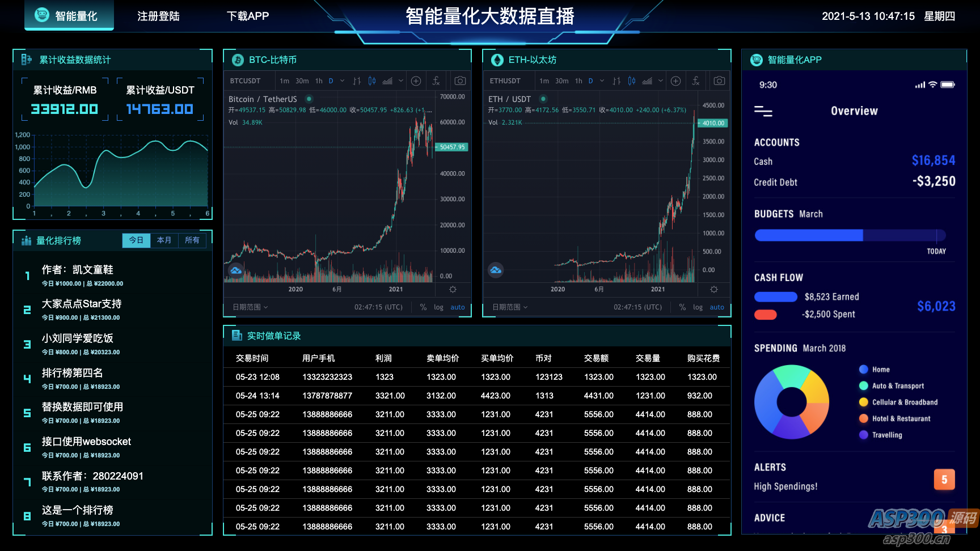Set BTC chart interval to 1m
This screenshot has height=551, width=980.
pos(284,81)
